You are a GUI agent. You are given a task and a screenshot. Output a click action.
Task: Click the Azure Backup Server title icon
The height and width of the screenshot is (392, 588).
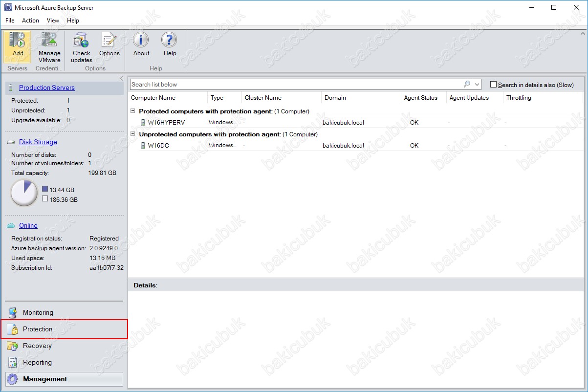coord(7,7)
